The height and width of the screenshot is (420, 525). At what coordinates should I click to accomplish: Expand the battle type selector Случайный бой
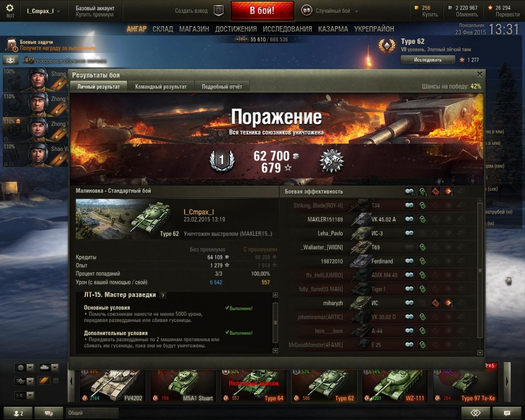[x=330, y=10]
